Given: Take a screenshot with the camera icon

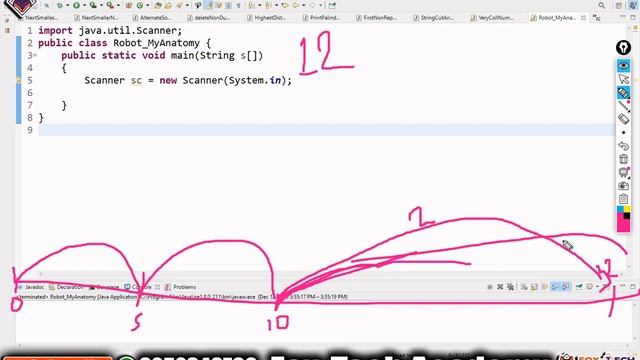Looking at the screenshot, I should click(x=623, y=186).
